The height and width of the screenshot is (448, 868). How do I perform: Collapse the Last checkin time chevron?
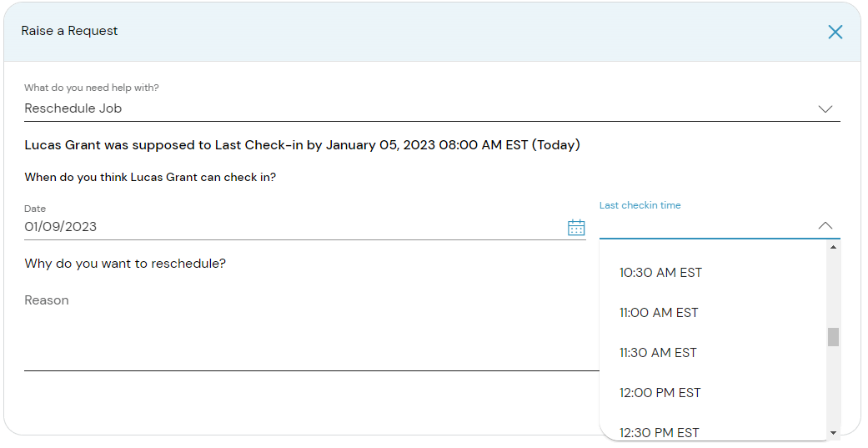[825, 225]
